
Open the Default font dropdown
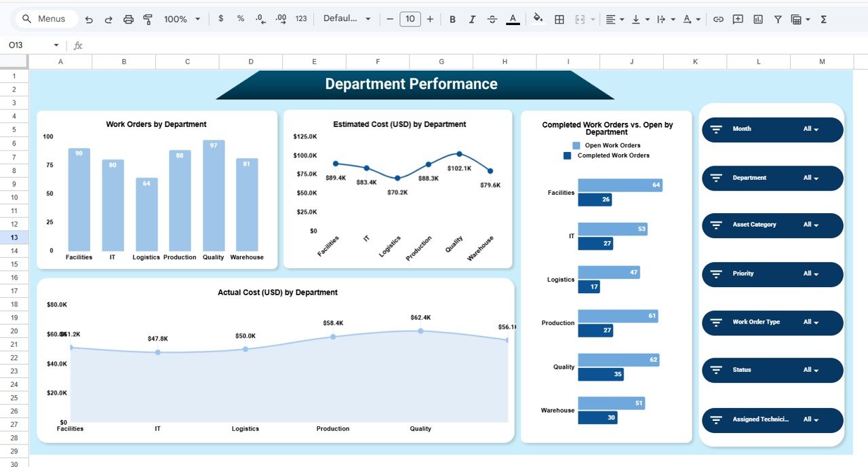347,19
